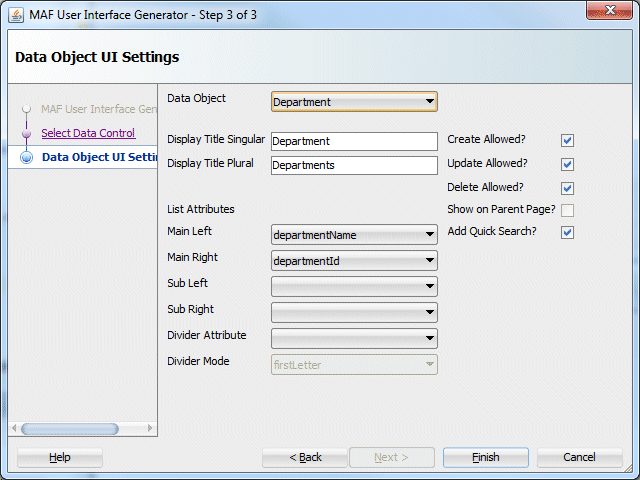Uncheck the Delete Allowed checkbox
Screen dimensions: 640x480
(567, 188)
